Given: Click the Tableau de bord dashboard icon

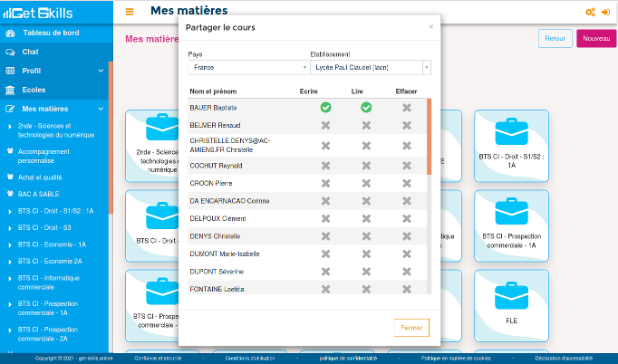Looking at the screenshot, I should coord(10,33).
